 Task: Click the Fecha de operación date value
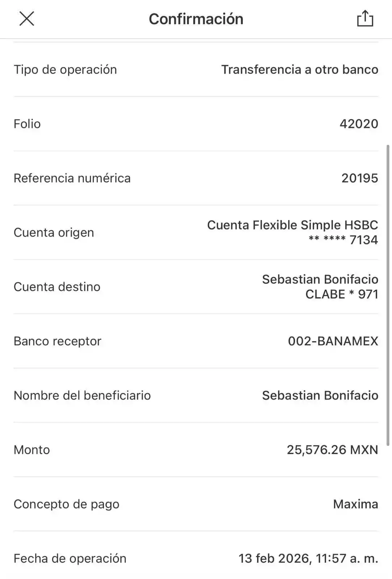(x=308, y=558)
